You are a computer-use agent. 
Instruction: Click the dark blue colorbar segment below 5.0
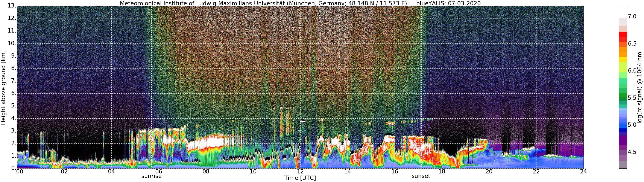[x=623, y=130]
